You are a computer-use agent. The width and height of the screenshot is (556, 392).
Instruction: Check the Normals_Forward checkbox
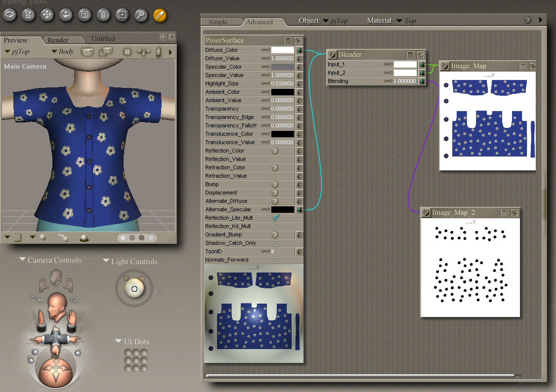(276, 260)
